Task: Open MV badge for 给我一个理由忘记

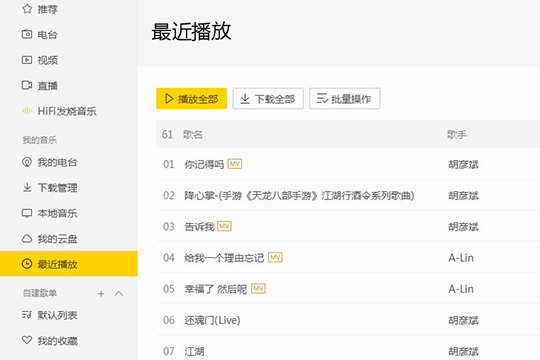Action: coord(275,257)
